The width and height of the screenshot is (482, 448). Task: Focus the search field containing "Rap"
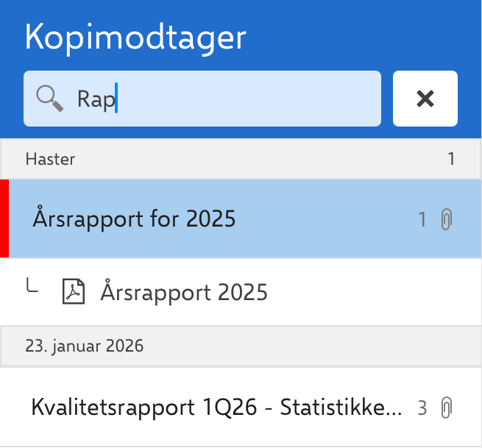202,99
